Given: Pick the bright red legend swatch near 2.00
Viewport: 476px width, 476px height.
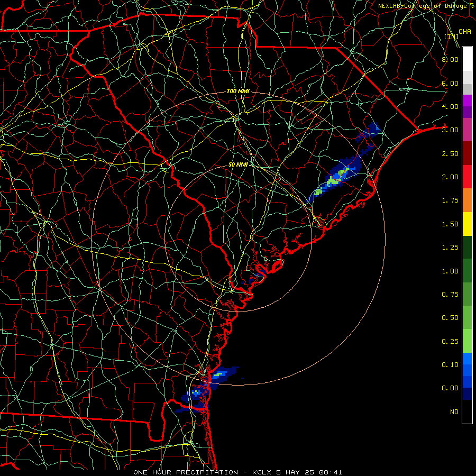Looking at the screenshot, I should [x=467, y=177].
